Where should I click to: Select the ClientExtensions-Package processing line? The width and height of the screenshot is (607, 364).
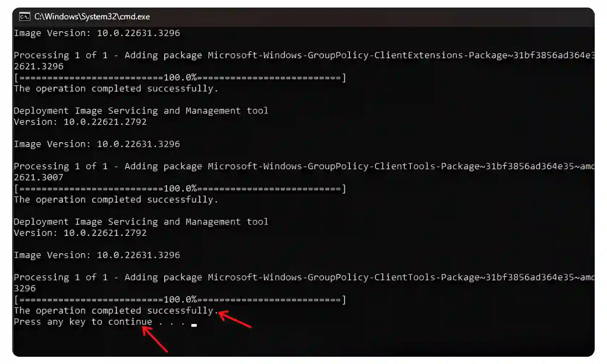pos(304,55)
